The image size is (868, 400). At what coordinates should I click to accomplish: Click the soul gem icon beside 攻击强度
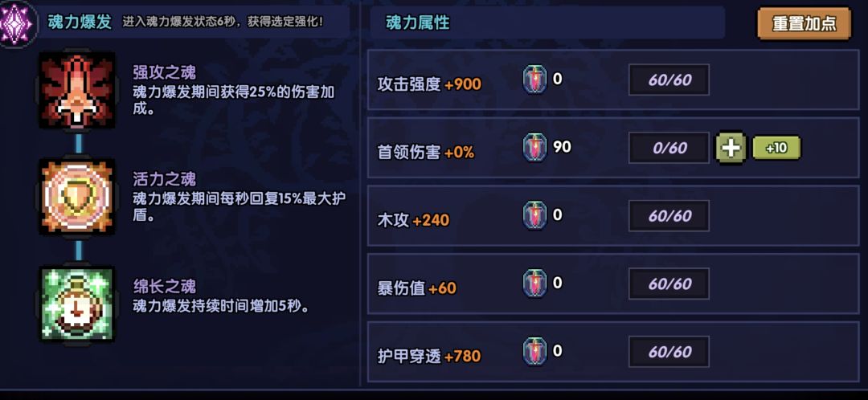pos(534,80)
